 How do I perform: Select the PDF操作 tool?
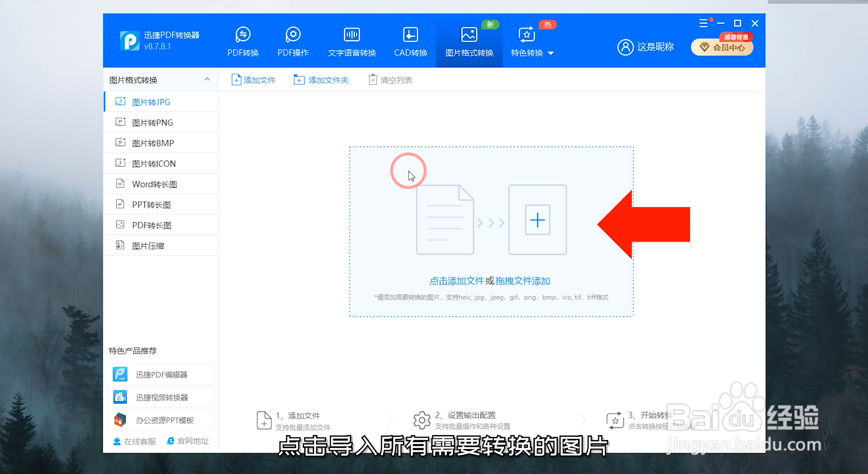click(293, 41)
